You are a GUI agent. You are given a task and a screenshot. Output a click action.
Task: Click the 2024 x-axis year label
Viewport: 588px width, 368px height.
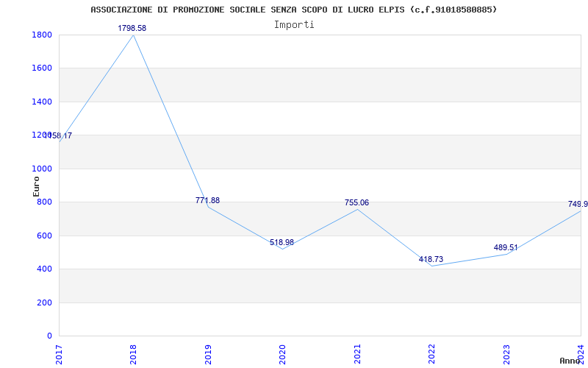[581, 355]
